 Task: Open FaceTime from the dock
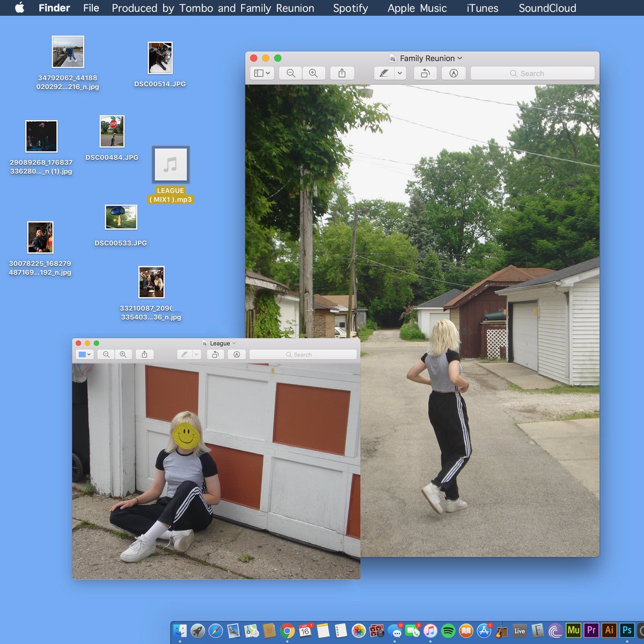coord(413,631)
